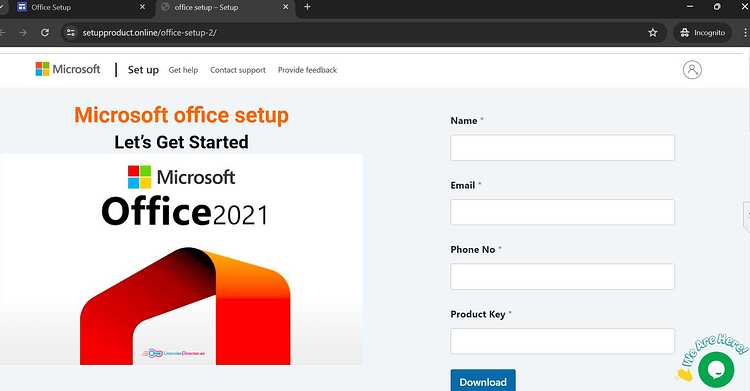Click the Download button
Image resolution: width=750 pixels, height=391 pixels.
[483, 380]
